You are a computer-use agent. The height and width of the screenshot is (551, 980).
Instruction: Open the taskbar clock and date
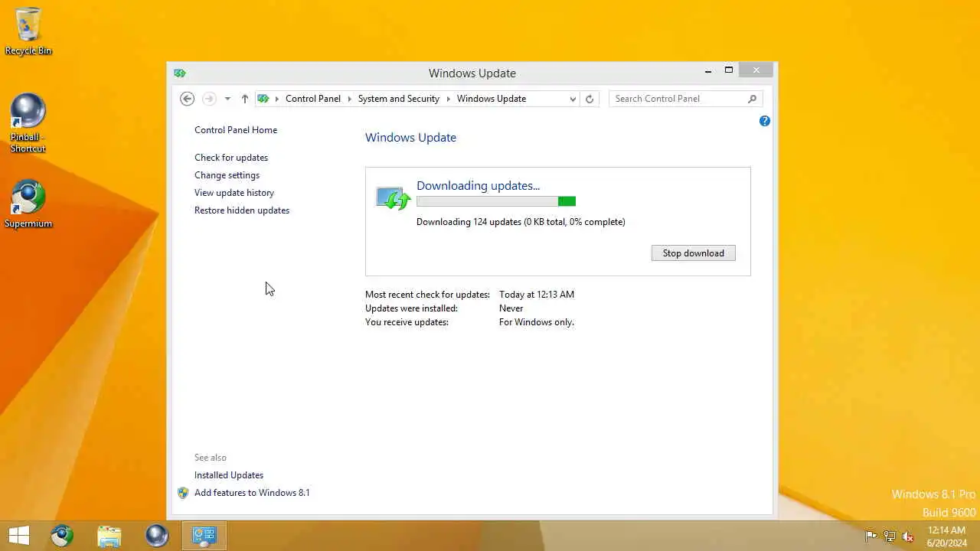tap(947, 536)
